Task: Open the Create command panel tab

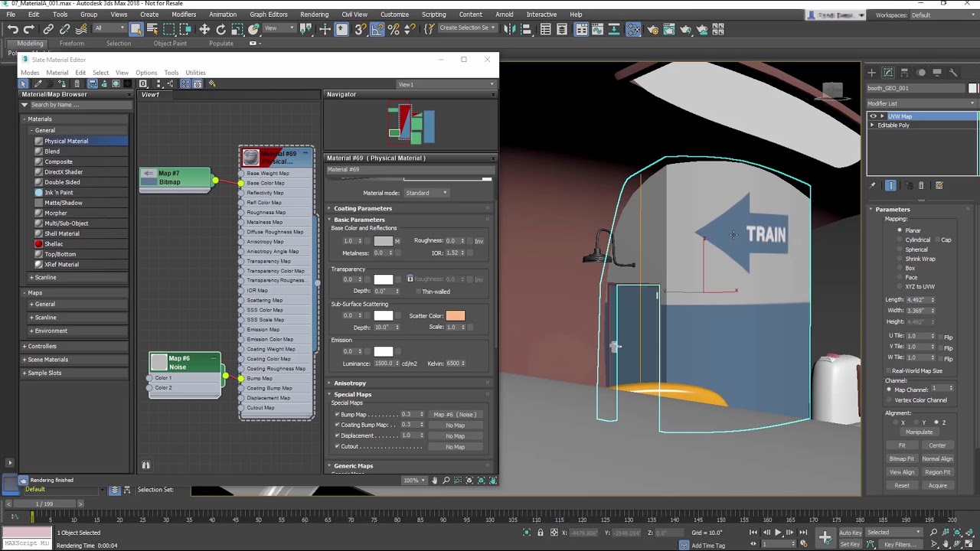Action: [871, 73]
